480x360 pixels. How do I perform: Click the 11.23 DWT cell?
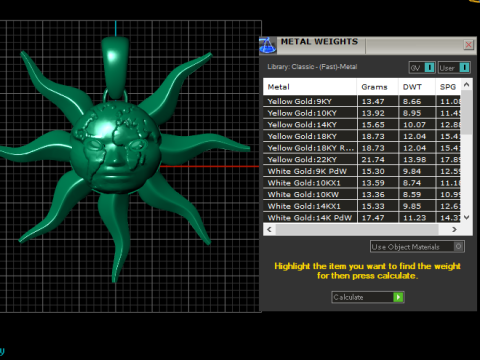tap(417, 218)
